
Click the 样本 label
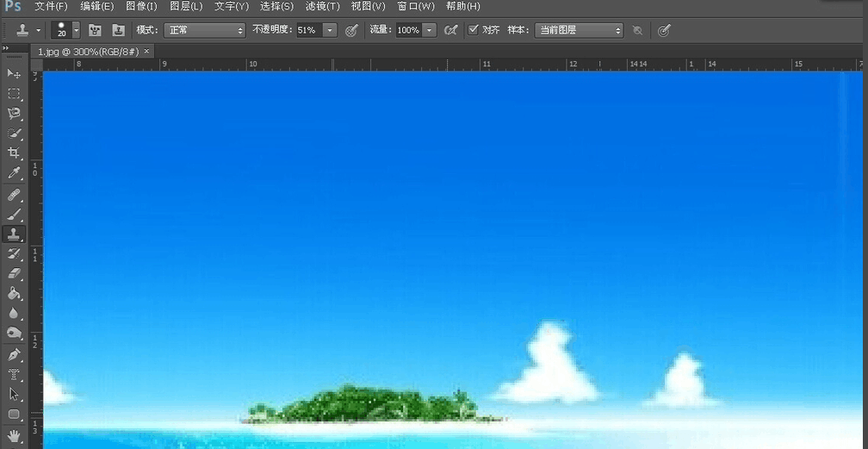(518, 30)
